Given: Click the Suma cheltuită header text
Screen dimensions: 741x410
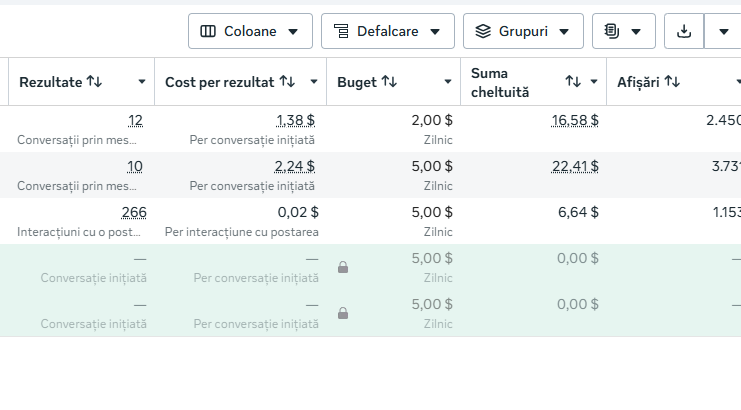Looking at the screenshot, I should click(x=500, y=83).
